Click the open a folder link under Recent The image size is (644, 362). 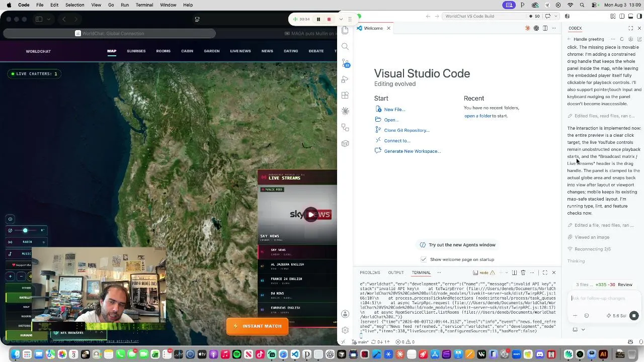(x=478, y=116)
